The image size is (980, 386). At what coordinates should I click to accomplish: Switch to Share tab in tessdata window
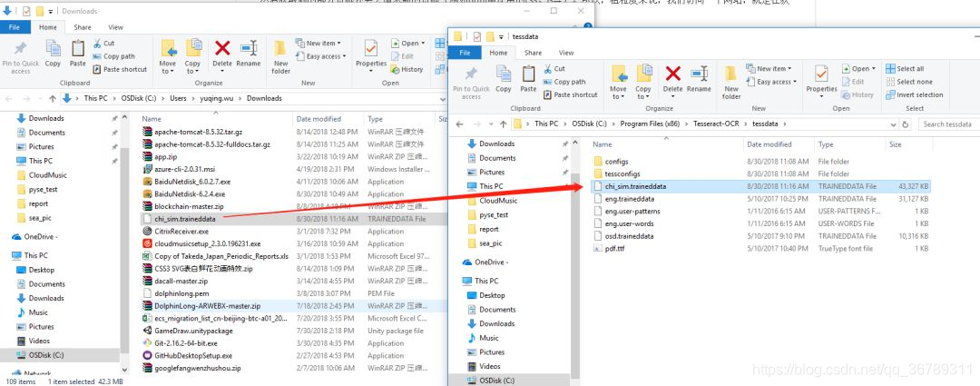coord(534,53)
